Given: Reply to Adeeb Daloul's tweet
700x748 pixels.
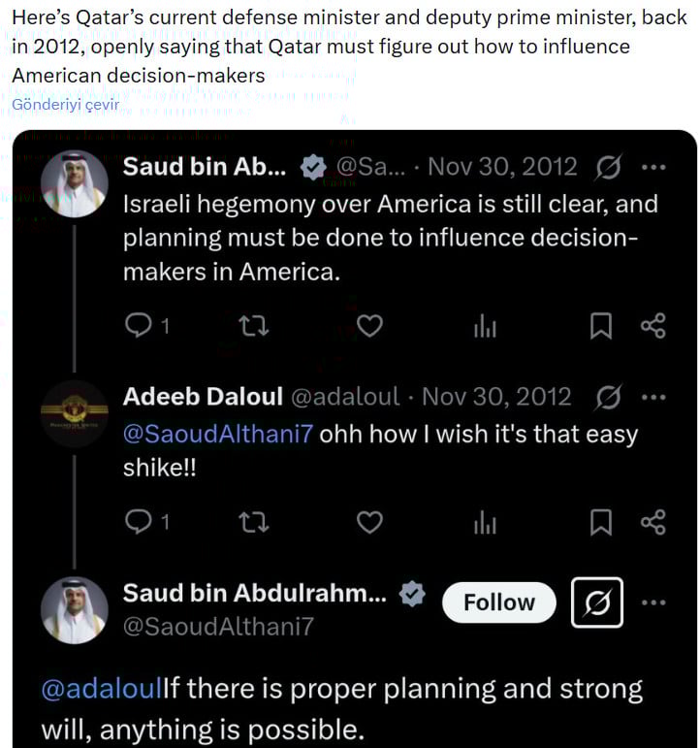Looking at the screenshot, I should 140,522.
